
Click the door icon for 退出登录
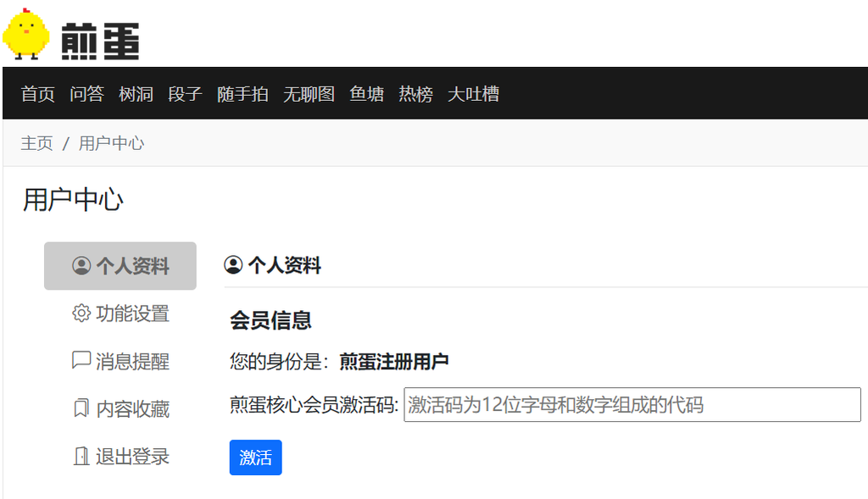coord(81,457)
